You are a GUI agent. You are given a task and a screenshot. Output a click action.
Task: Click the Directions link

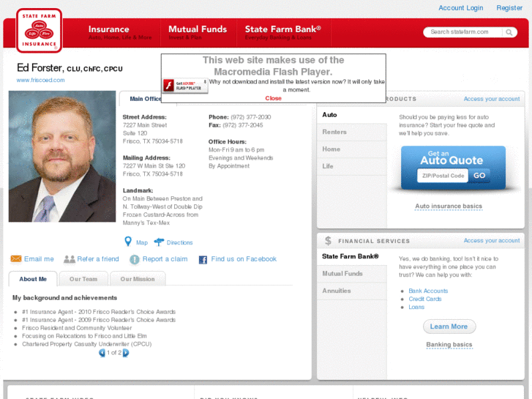(x=179, y=242)
